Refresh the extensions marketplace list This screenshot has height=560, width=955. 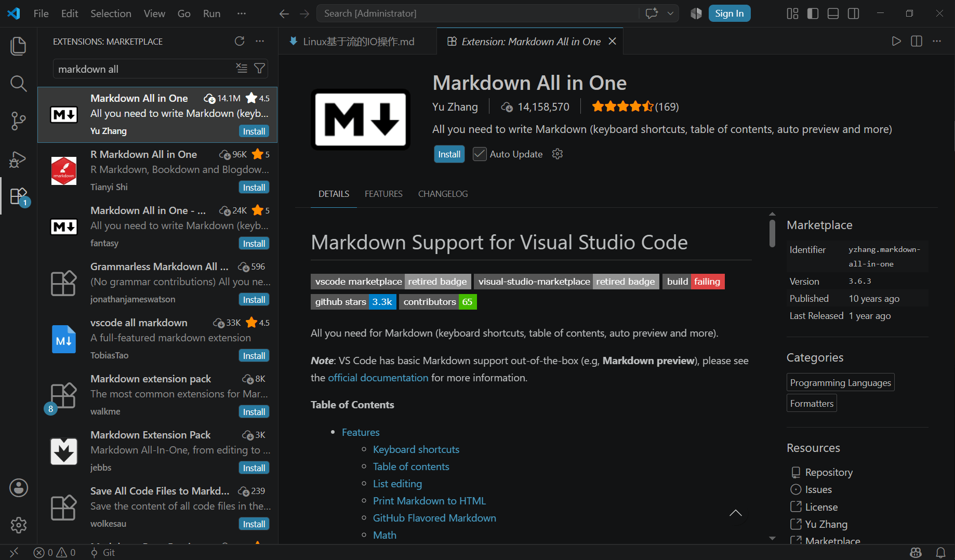tap(240, 41)
